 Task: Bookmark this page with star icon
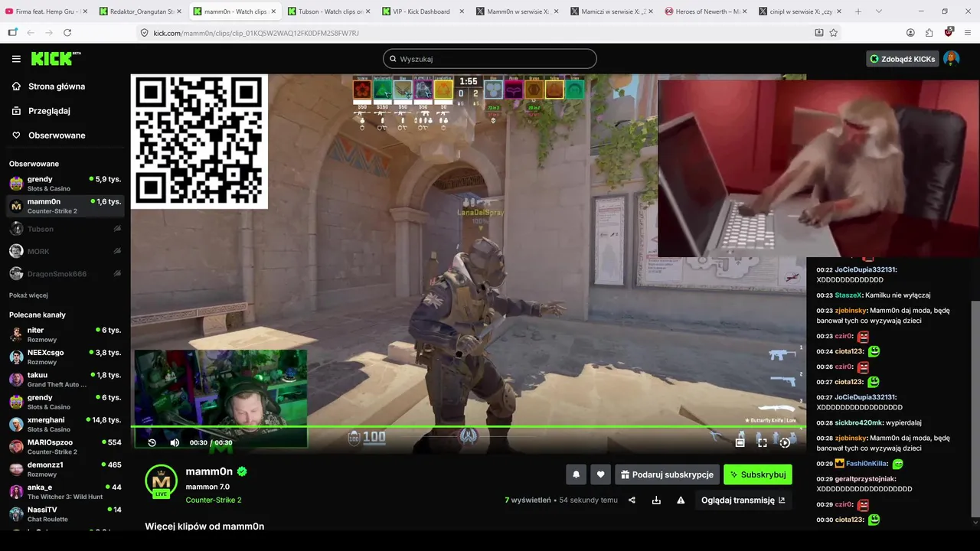834,33
